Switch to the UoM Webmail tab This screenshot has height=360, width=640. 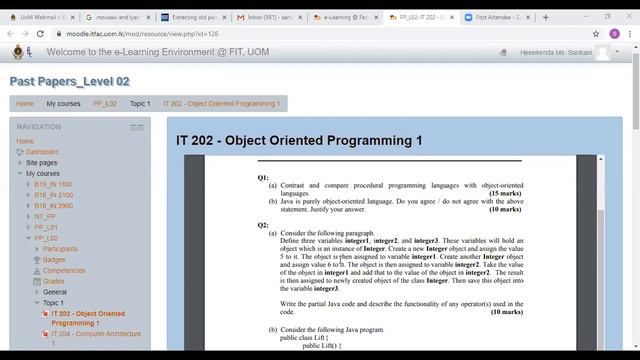tap(41, 18)
